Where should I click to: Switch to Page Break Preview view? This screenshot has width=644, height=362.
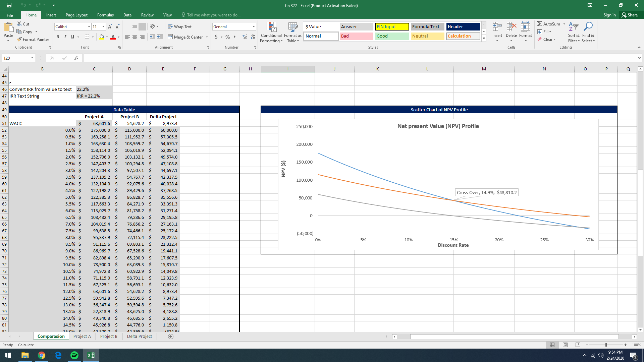pyautogui.click(x=578, y=345)
